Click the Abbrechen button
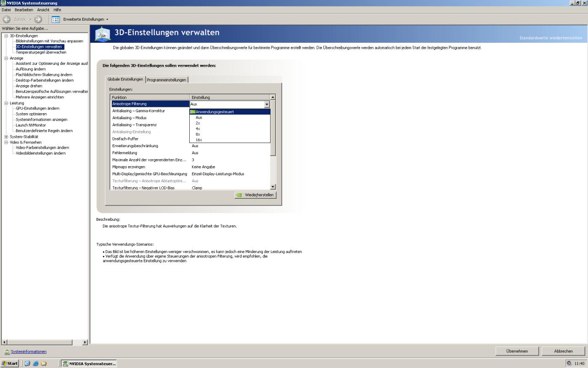 (x=563, y=351)
